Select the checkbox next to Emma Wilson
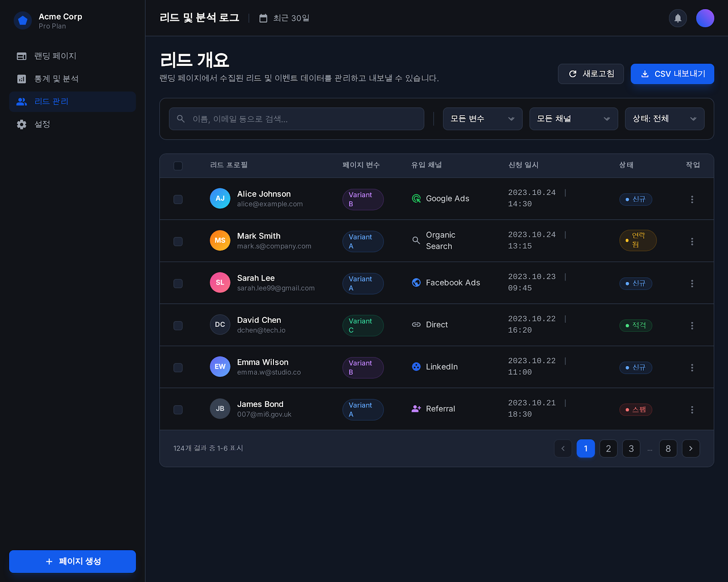Image resolution: width=728 pixels, height=582 pixels. [x=178, y=367]
